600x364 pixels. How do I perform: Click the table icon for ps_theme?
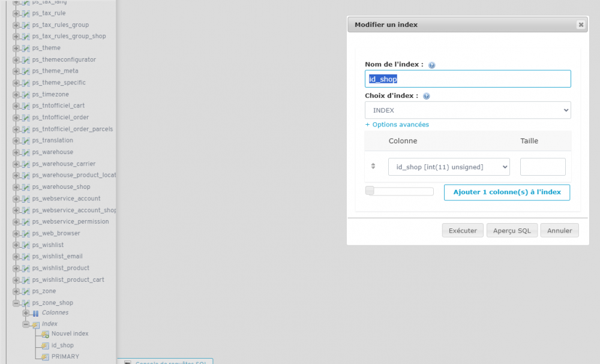(x=26, y=48)
